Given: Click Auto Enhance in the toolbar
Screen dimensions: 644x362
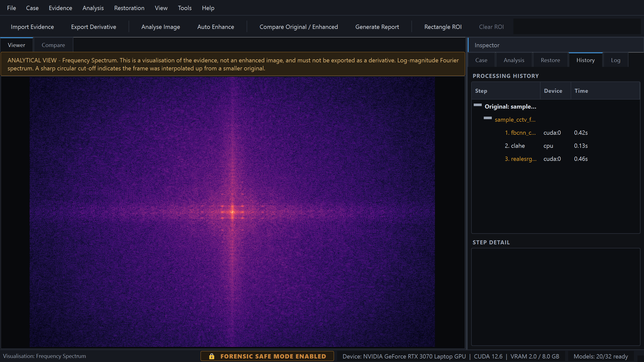Looking at the screenshot, I should coord(216,27).
